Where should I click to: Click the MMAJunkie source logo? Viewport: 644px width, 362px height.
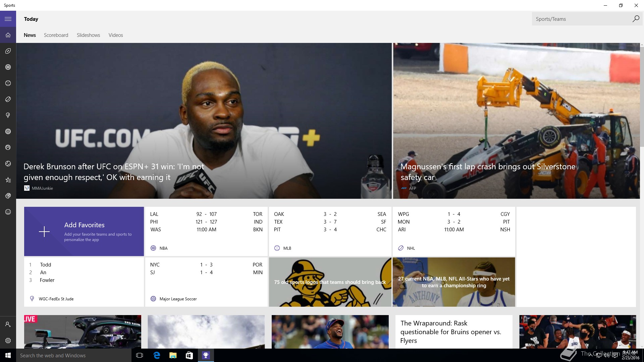pyautogui.click(x=27, y=188)
